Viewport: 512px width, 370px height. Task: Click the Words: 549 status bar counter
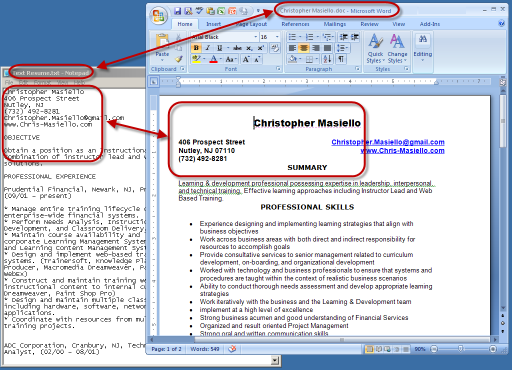[205, 349]
